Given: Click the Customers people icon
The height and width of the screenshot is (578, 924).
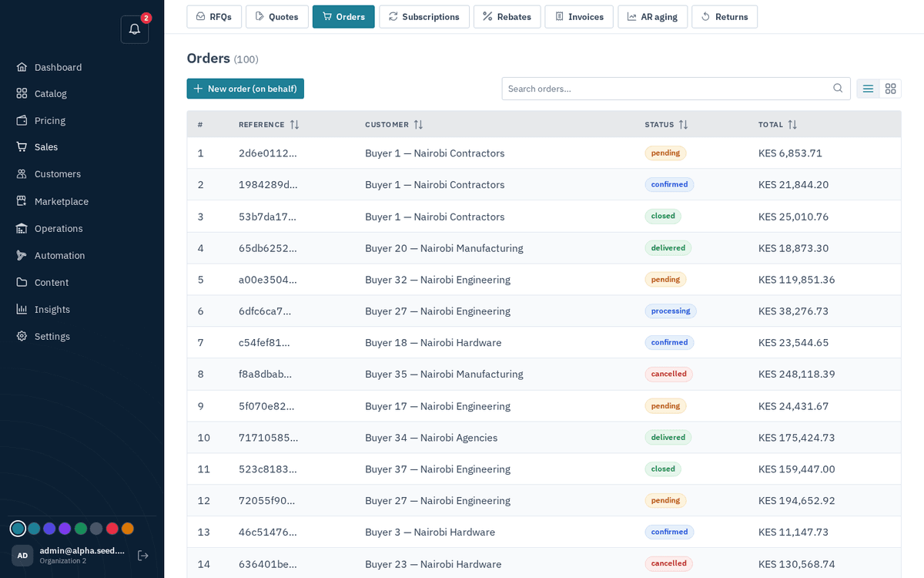Looking at the screenshot, I should click(x=22, y=174).
